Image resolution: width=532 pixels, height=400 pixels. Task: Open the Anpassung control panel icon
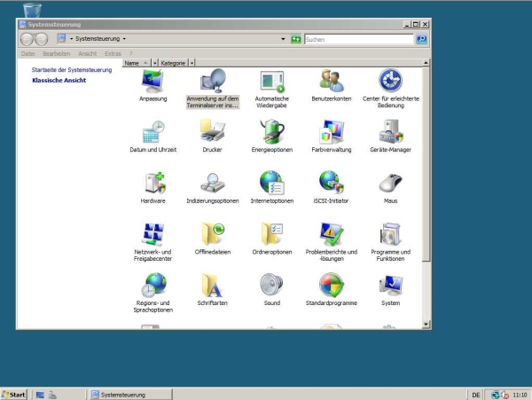point(153,85)
